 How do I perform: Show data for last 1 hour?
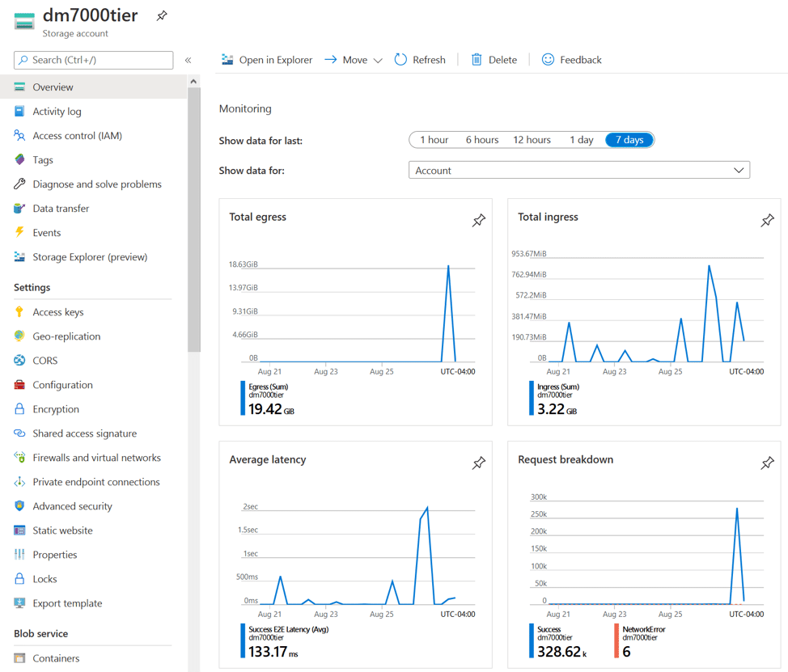(x=434, y=140)
